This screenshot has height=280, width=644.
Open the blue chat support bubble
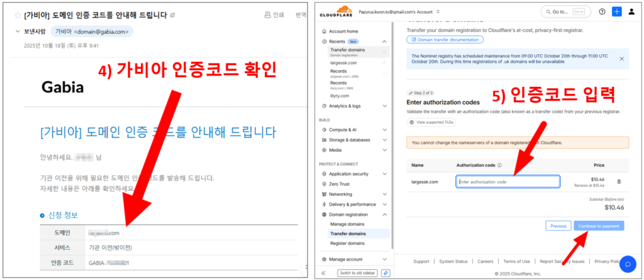coord(628,264)
